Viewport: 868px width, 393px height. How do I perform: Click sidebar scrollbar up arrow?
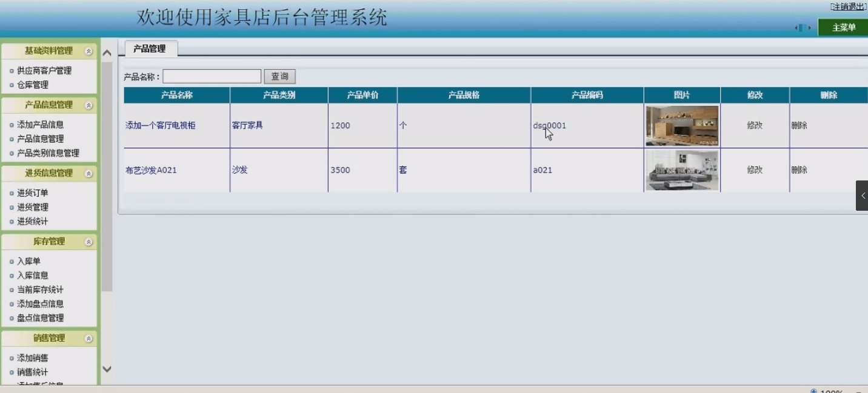pos(107,53)
